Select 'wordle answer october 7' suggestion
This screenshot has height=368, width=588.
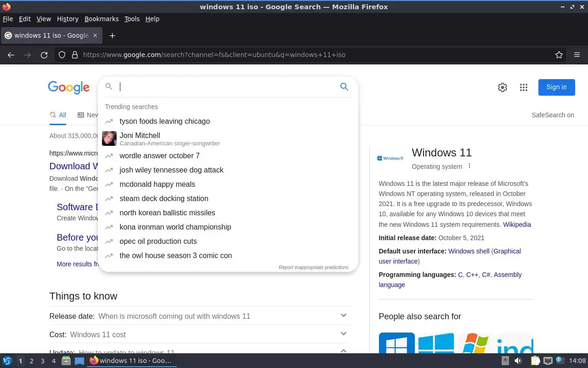pos(228,155)
